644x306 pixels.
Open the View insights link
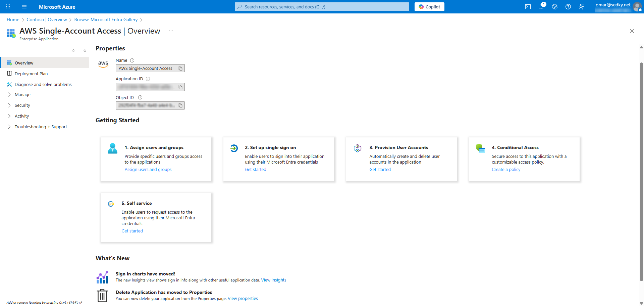[274, 280]
